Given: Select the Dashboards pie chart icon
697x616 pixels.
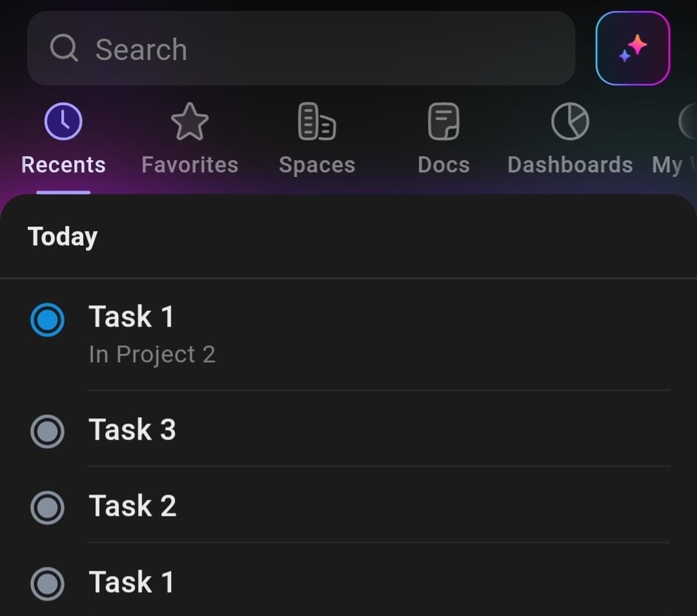Looking at the screenshot, I should point(569,120).
